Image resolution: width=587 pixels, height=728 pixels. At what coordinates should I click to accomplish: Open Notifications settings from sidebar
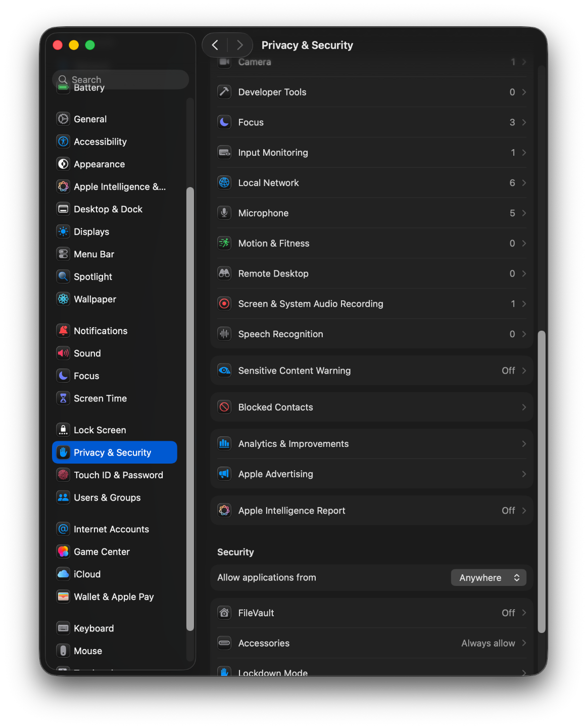[x=101, y=331]
